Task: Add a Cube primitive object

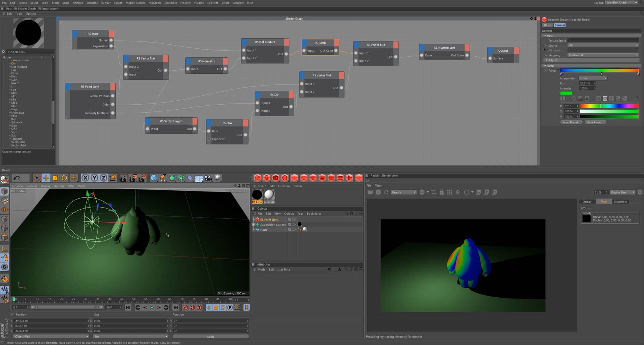Action: (x=154, y=178)
